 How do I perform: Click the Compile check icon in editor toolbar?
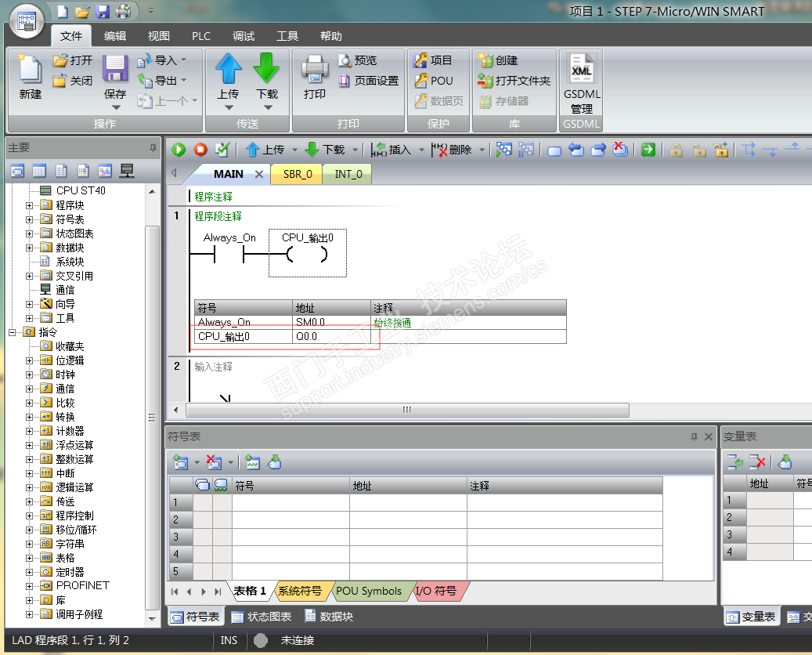coord(222,150)
